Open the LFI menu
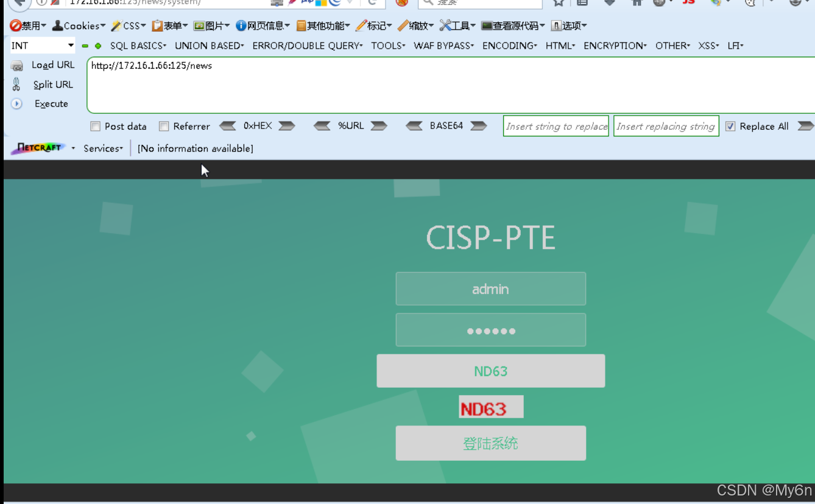Screen dimensions: 815x504 tap(736, 46)
